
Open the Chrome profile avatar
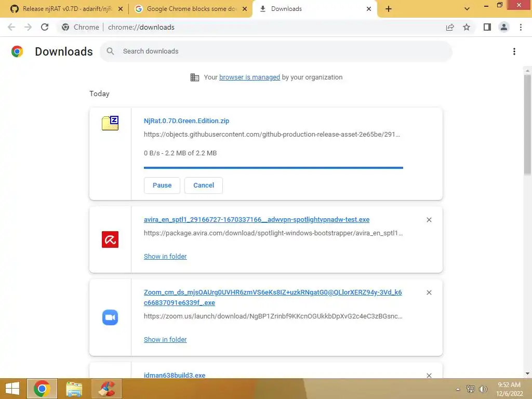(504, 27)
